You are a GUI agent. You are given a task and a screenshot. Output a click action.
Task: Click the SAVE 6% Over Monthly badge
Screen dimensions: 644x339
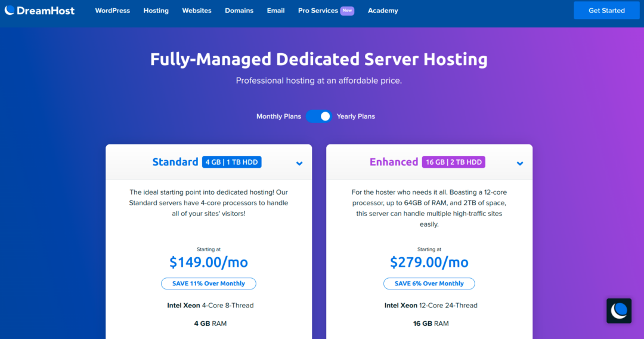[429, 283]
